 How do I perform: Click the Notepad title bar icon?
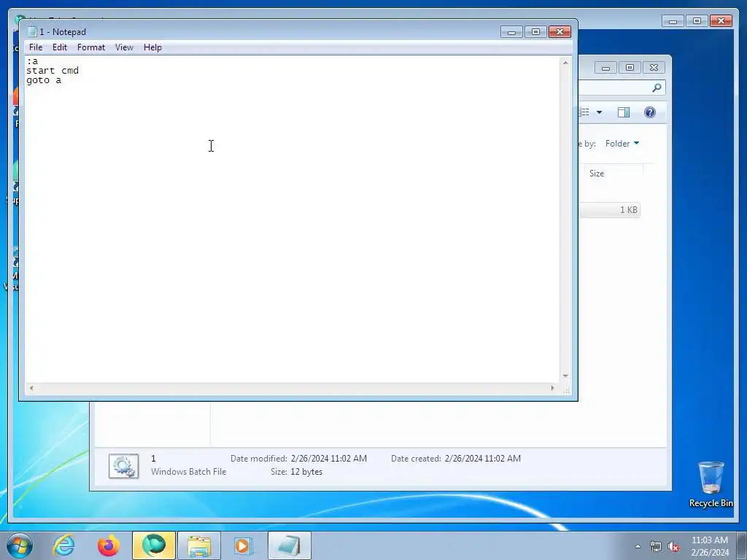tap(32, 31)
